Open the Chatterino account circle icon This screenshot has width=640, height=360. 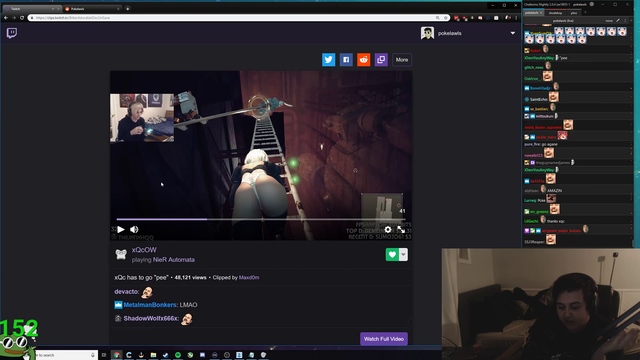pos(591,4)
